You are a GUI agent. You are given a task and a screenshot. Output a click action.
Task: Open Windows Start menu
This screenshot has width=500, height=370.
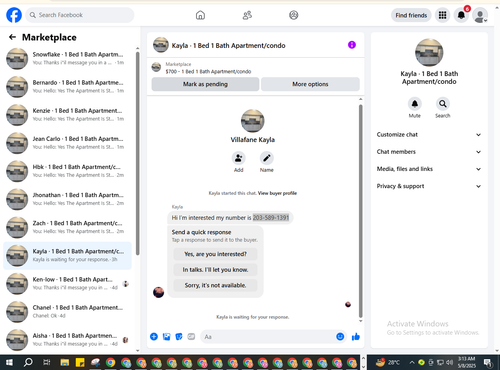click(9, 362)
